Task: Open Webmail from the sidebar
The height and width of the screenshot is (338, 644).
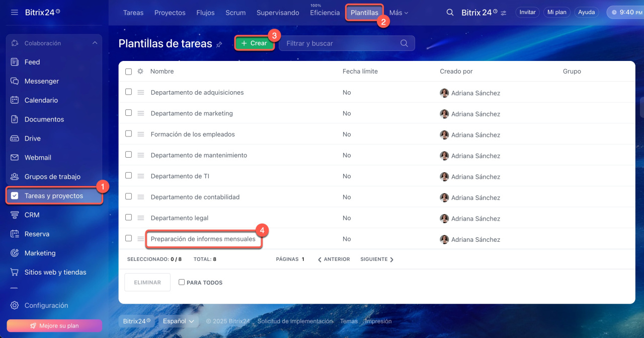Action: (x=38, y=158)
